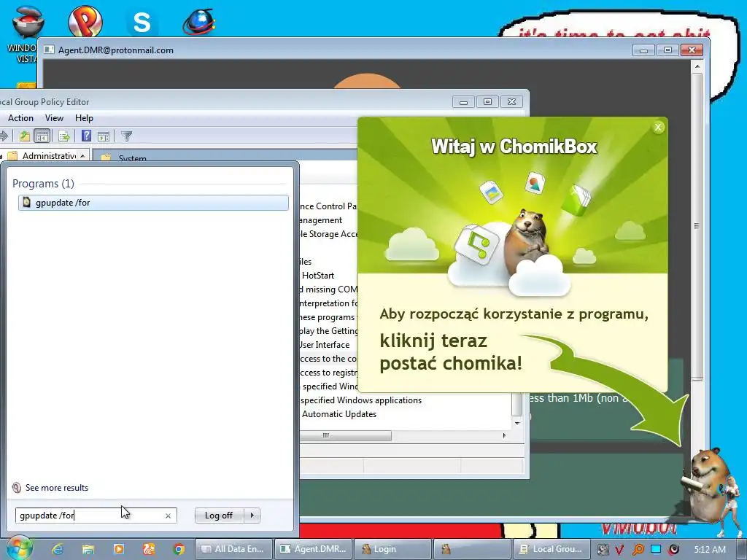Minimize the Agent.DMR@protonmail.com window
Image resolution: width=747 pixels, height=560 pixels.
[x=643, y=50]
